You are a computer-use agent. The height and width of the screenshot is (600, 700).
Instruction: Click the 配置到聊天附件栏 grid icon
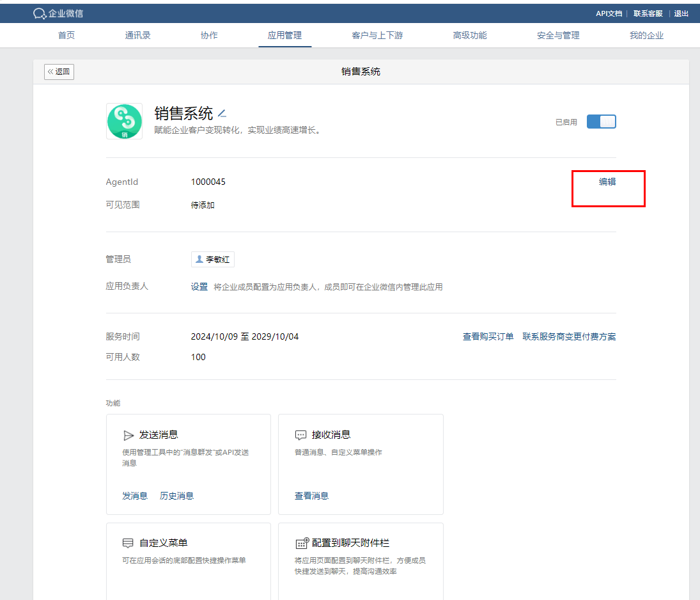point(302,543)
